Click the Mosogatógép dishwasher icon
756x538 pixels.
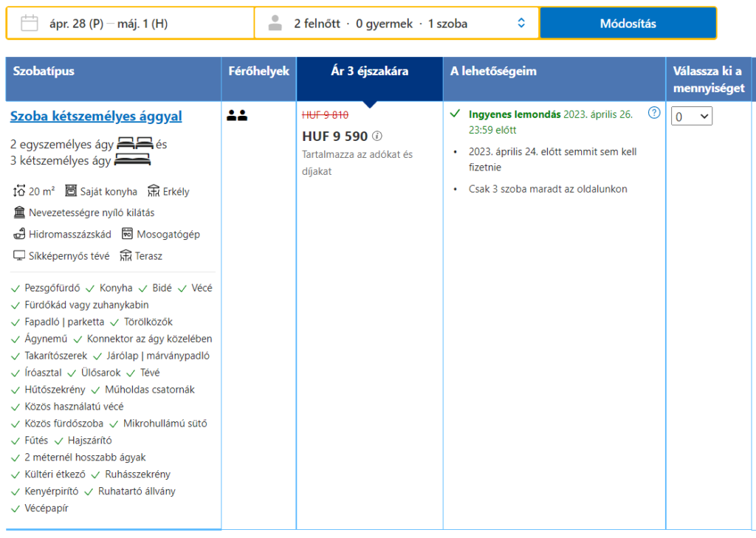tap(127, 234)
